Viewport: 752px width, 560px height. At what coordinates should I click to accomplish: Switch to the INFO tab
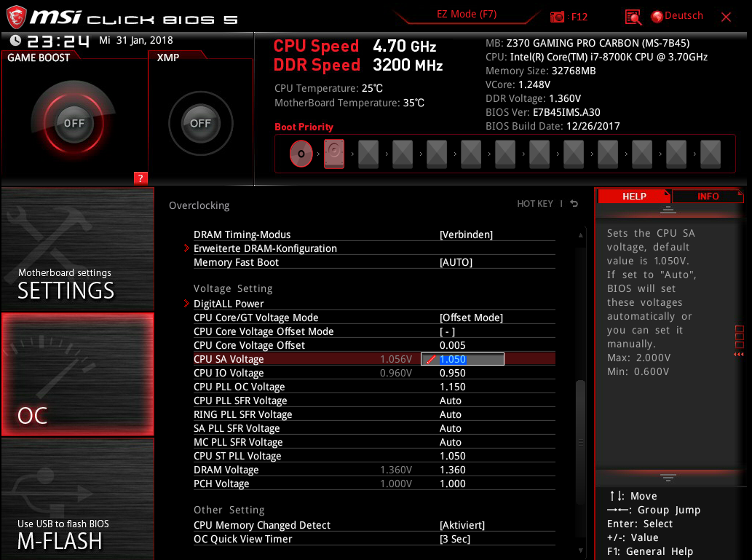[x=708, y=197]
